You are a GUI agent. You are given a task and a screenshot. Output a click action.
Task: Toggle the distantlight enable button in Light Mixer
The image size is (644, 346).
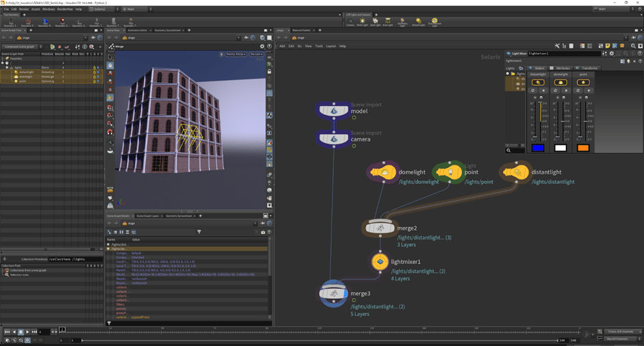tap(538, 82)
